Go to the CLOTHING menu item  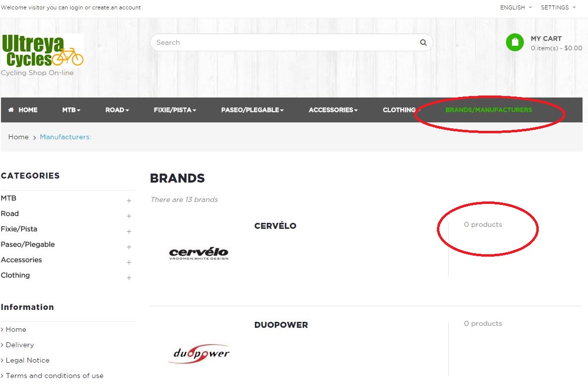tap(399, 110)
